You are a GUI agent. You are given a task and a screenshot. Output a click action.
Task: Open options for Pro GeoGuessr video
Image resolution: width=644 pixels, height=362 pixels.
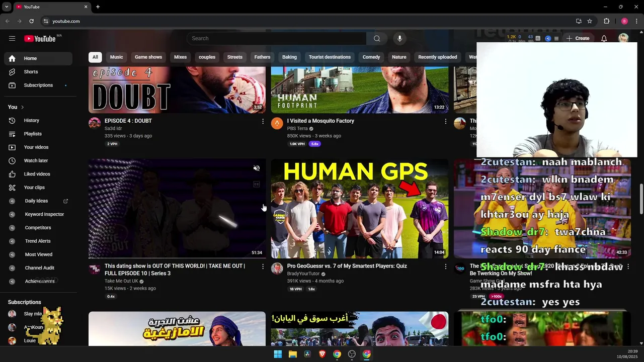pyautogui.click(x=445, y=266)
